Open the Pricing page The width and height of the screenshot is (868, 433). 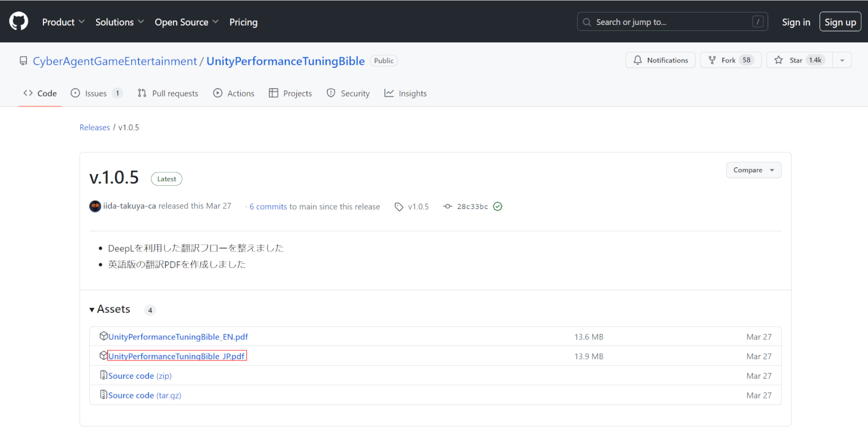pyautogui.click(x=243, y=22)
